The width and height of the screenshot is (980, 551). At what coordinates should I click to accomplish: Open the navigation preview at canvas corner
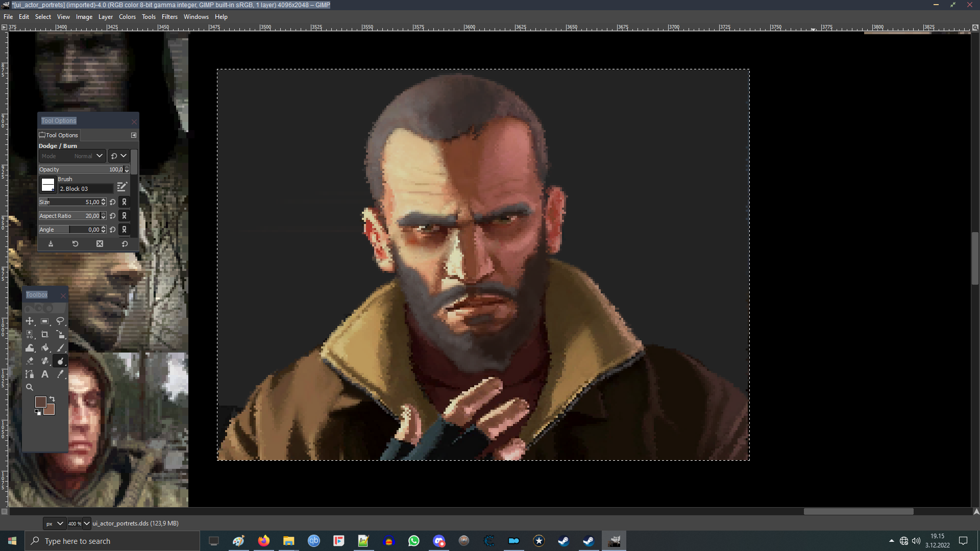(976, 511)
